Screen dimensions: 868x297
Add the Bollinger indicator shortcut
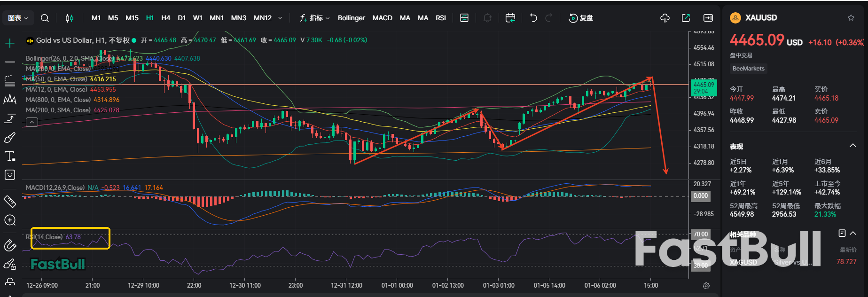pos(351,18)
